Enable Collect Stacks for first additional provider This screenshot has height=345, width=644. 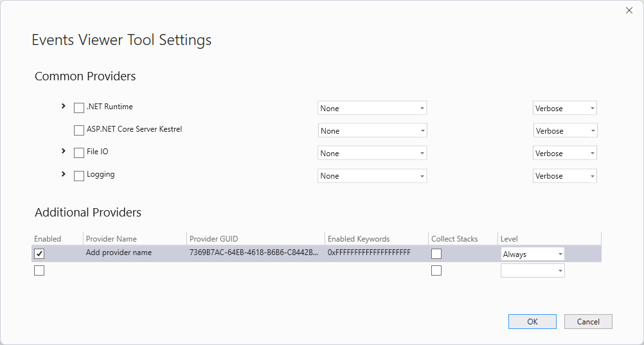tap(436, 254)
